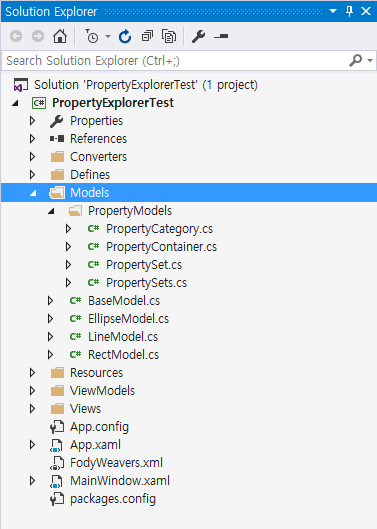
Task: Select the MainWindow.xaml file
Action: 120,481
